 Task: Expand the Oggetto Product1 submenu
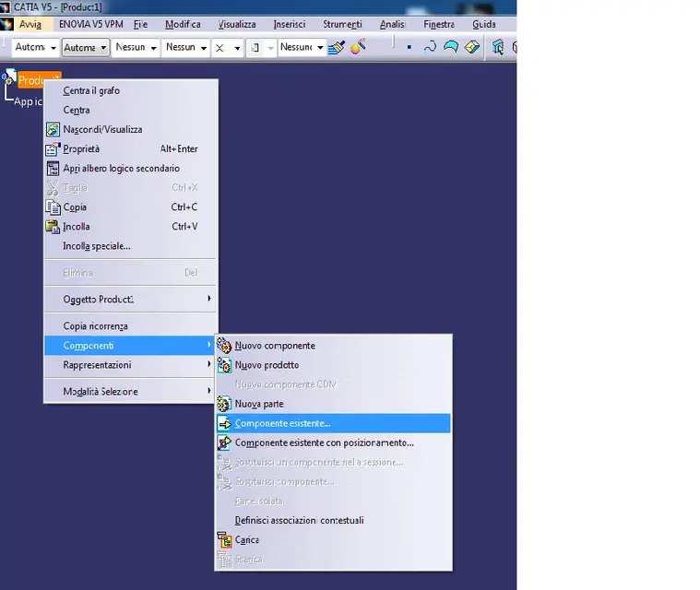(130, 299)
